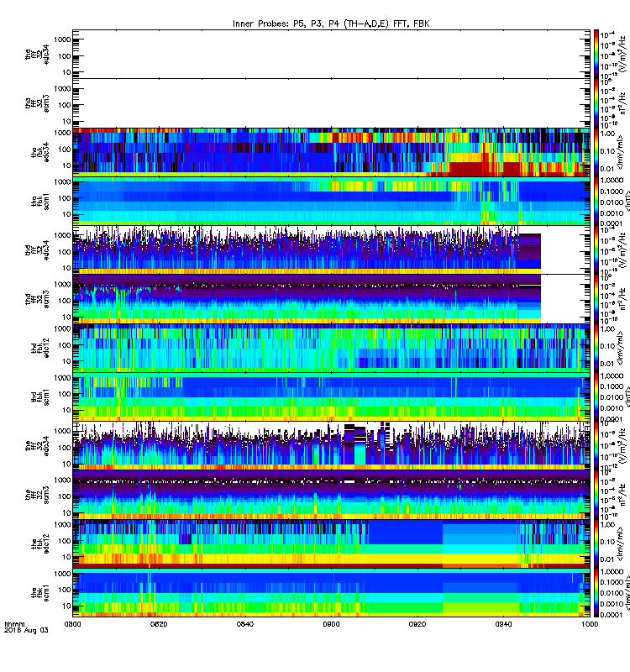Click the 0920 time axis label

pos(417,624)
